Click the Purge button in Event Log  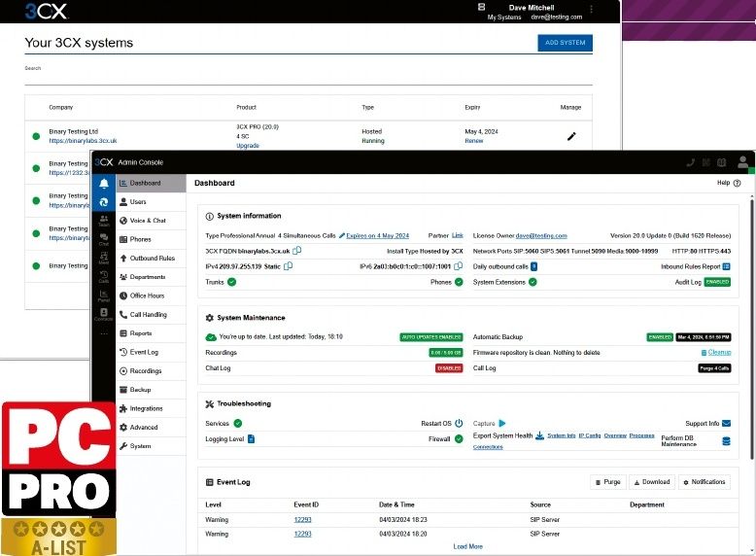[x=607, y=482]
